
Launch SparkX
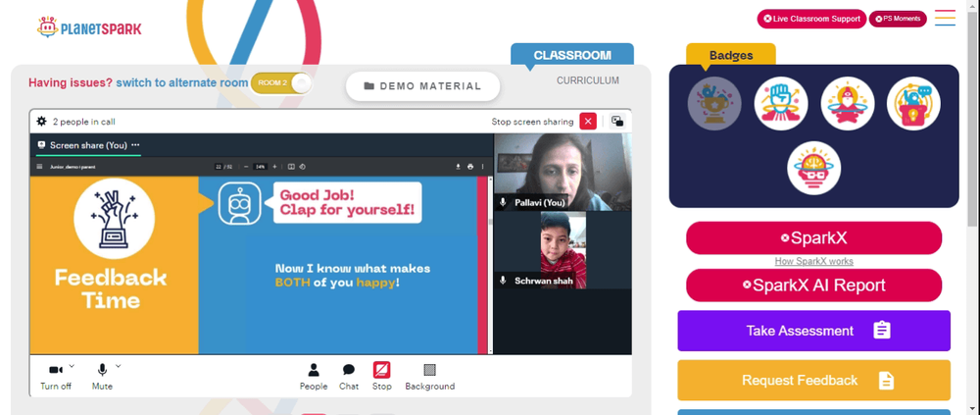[x=813, y=237]
